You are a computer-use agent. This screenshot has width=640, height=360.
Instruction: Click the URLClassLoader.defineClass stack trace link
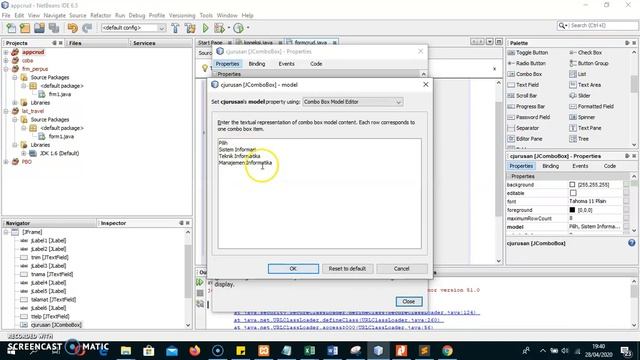click(338, 320)
